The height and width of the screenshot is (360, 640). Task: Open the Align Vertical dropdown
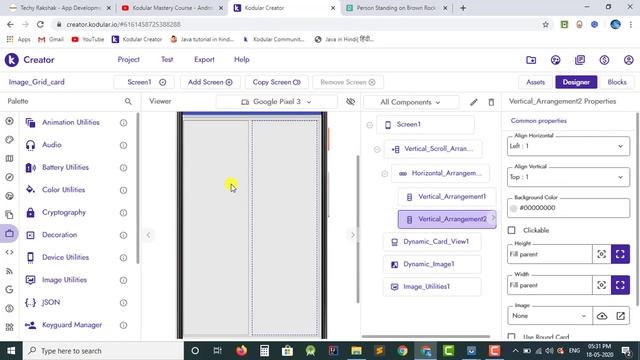568,177
